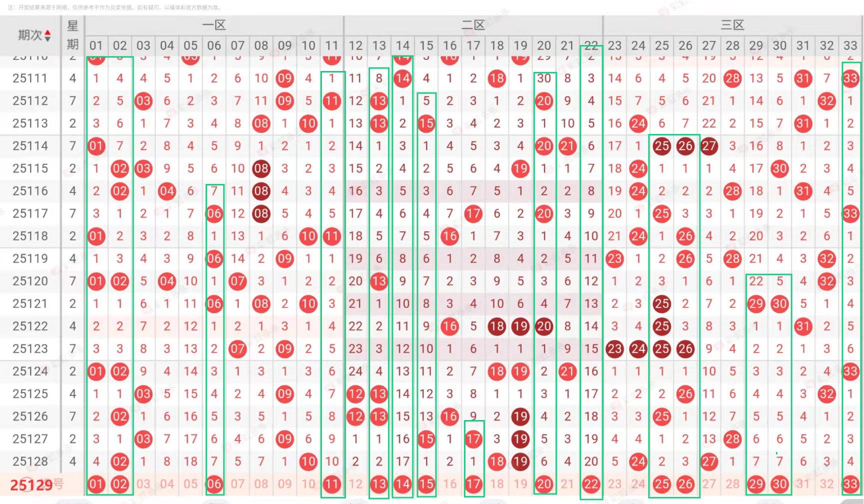Click red ball 28 in draw 25111
The image size is (864, 504).
click(x=732, y=78)
